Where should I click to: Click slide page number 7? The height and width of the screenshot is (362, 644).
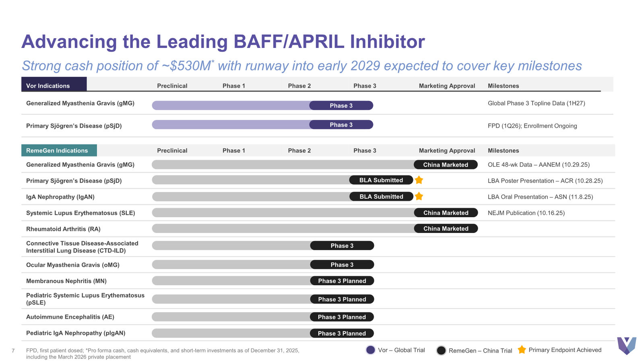click(13, 351)
